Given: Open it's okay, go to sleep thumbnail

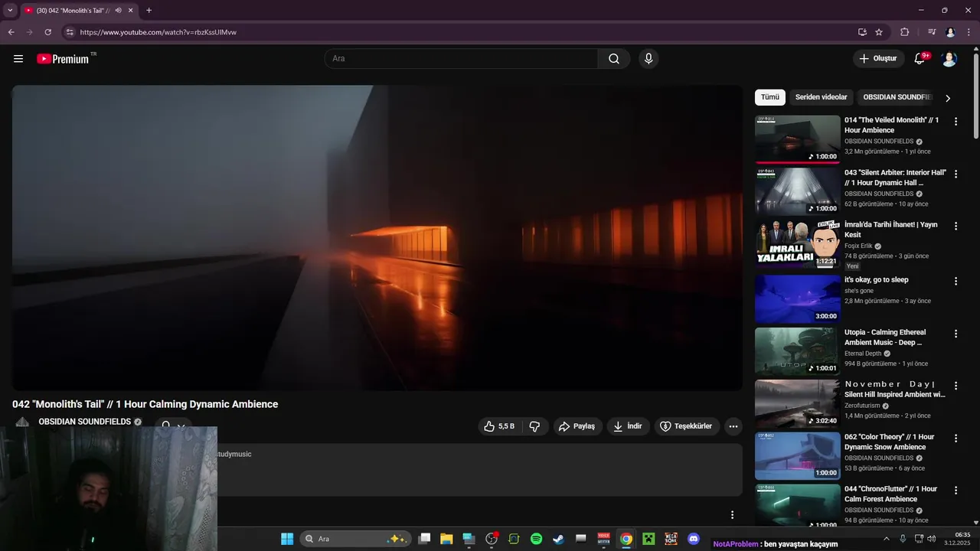Looking at the screenshot, I should coord(797,298).
